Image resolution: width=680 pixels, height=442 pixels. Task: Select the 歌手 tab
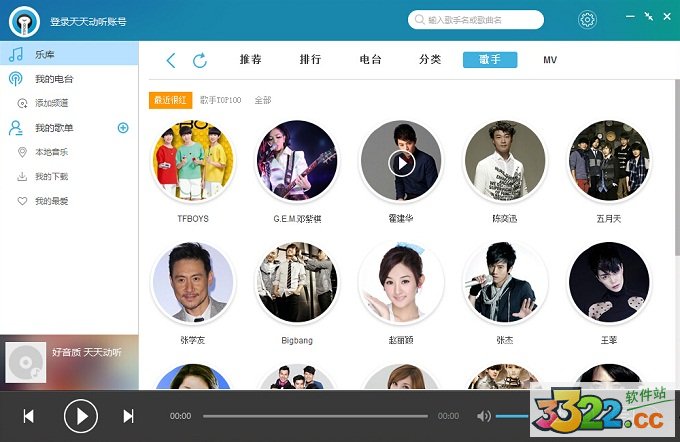[x=490, y=59]
